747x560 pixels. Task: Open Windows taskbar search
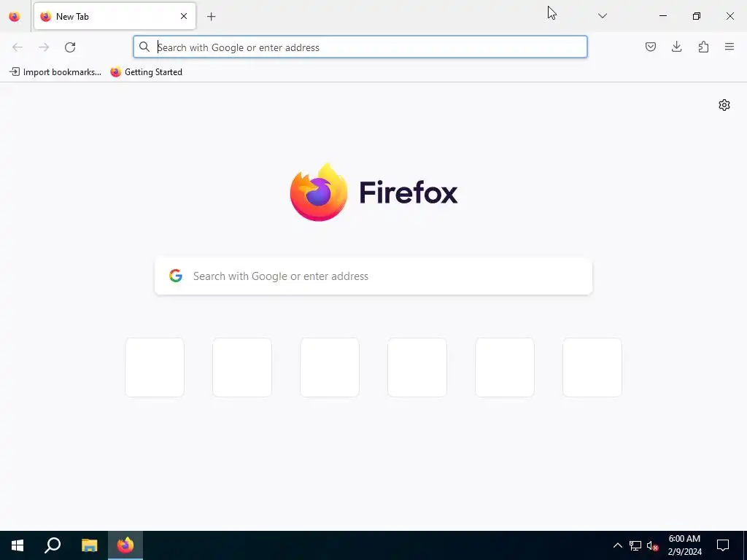[x=53, y=545]
